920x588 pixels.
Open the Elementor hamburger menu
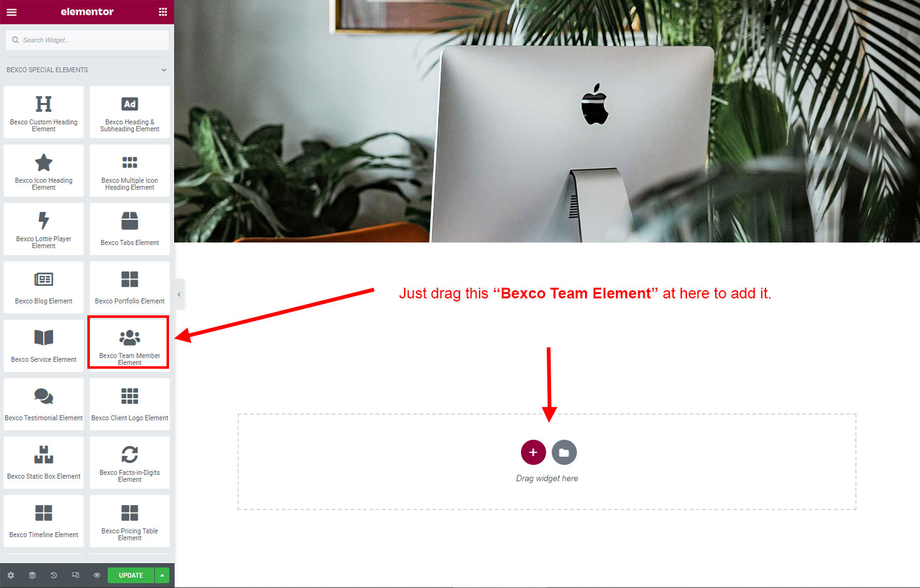pos(11,12)
